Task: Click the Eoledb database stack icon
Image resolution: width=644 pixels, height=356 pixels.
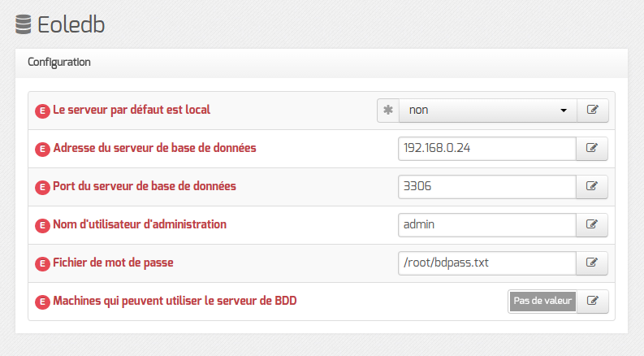Action: (x=24, y=24)
